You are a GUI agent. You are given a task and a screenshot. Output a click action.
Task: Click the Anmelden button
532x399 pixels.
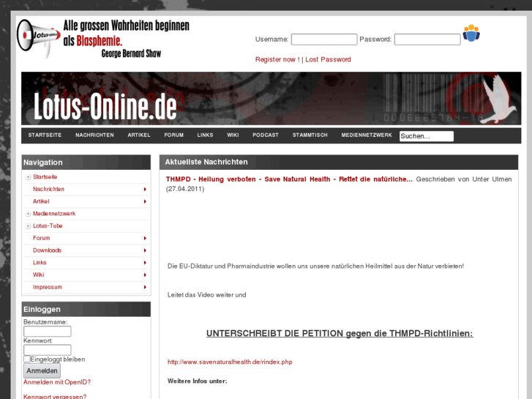pyautogui.click(x=42, y=371)
